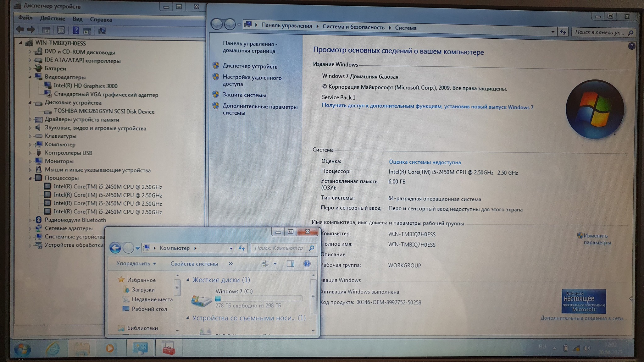Click Windows 7 (C:) drive capacity bar

258,299
